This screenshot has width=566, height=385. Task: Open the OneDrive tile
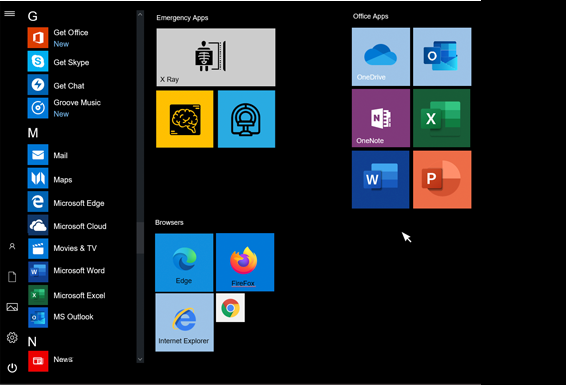point(381,57)
